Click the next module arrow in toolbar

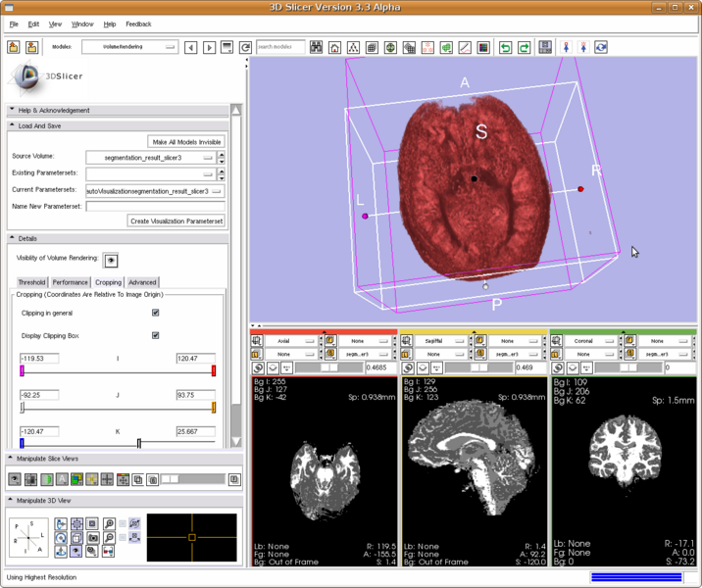click(209, 47)
